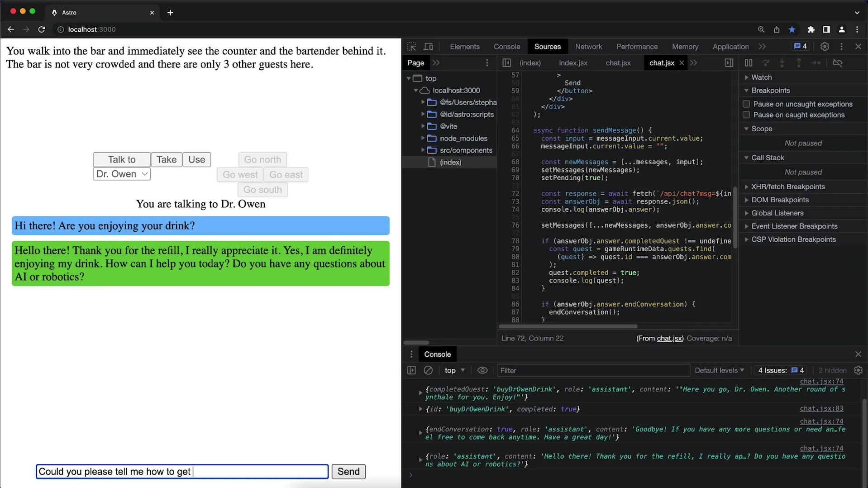
Task: Show the console sidebar
Action: [411, 370]
